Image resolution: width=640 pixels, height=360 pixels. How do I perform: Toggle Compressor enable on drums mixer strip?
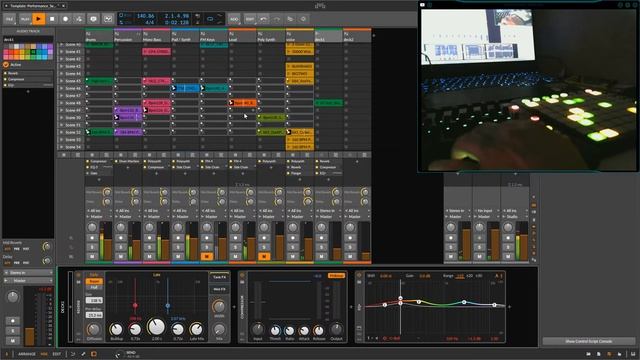(87, 162)
